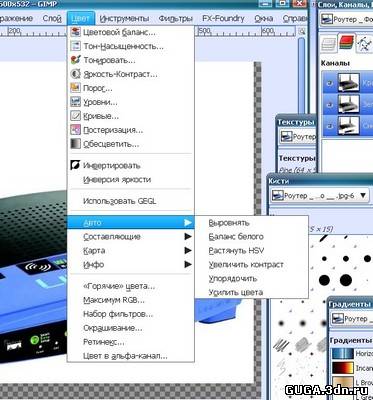Open the Яркость-Контраст brightness-contrast icon
This screenshot has height=400, width=373.
[75, 74]
